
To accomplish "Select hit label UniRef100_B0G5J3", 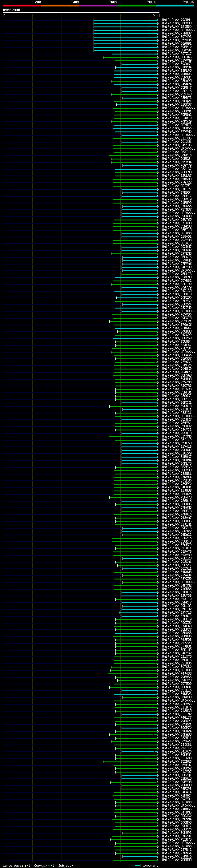I will coord(177,406).
